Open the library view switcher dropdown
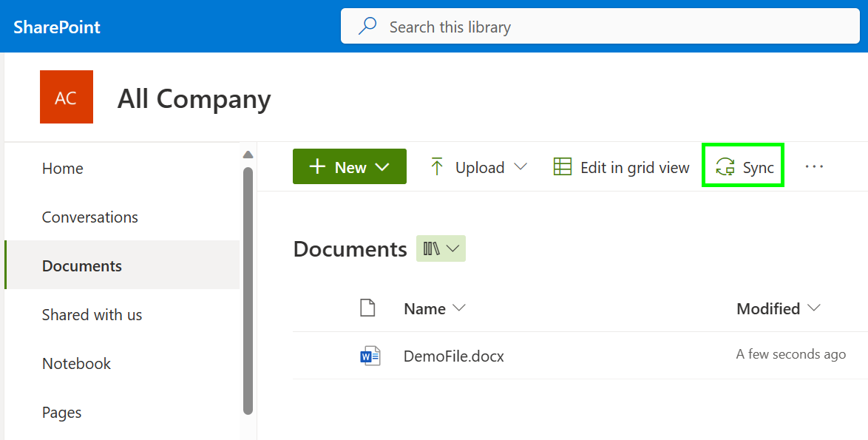The image size is (868, 440). [441, 249]
